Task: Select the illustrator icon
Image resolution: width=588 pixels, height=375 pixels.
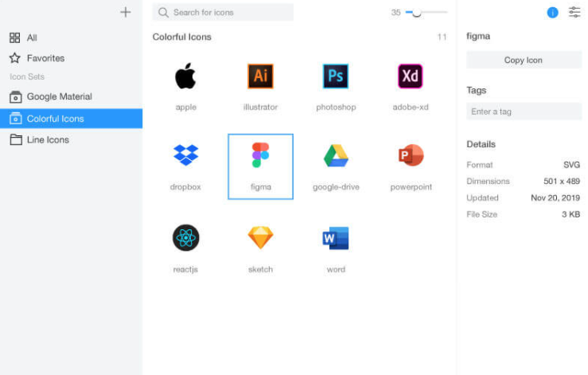Action: tap(260, 76)
